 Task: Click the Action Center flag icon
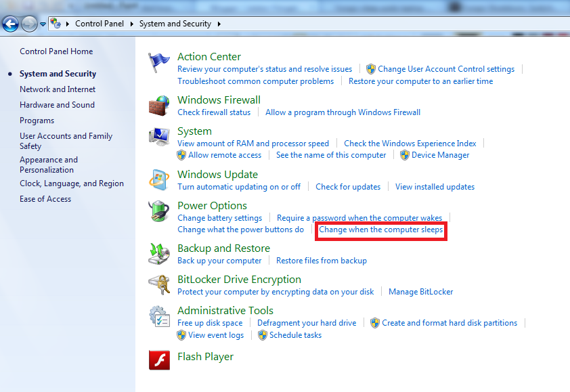pos(159,62)
